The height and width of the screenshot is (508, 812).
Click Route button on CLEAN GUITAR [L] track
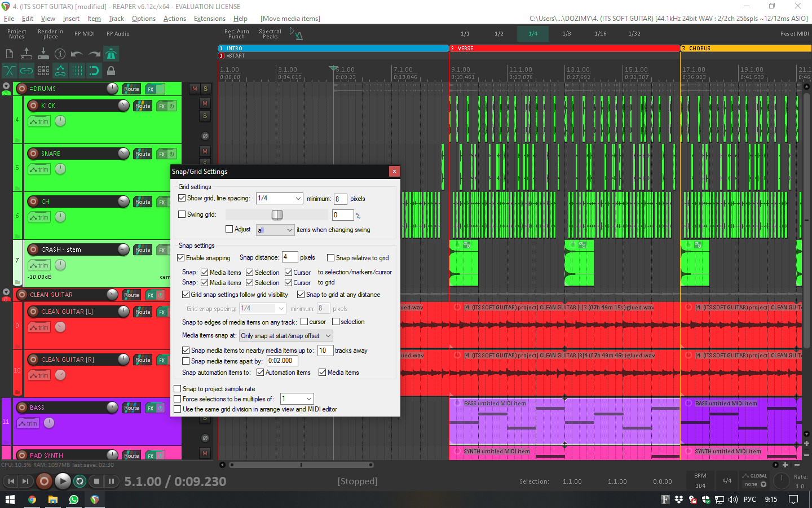point(143,312)
